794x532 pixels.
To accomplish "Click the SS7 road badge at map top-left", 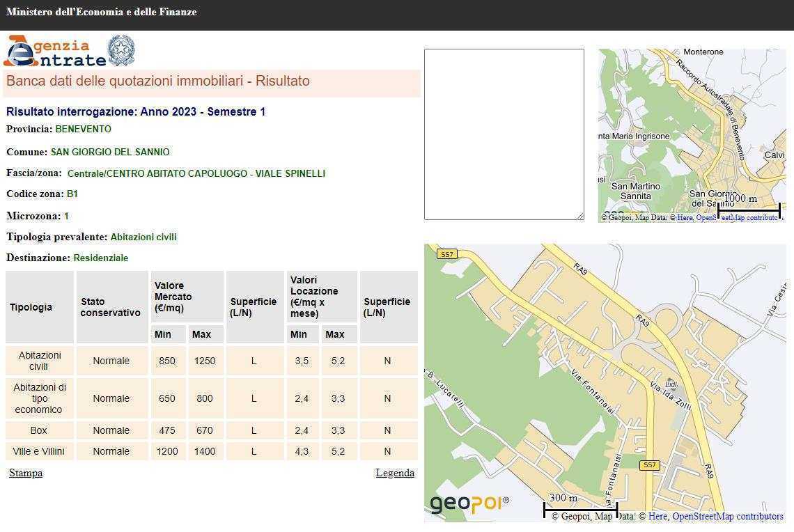I will [x=446, y=254].
